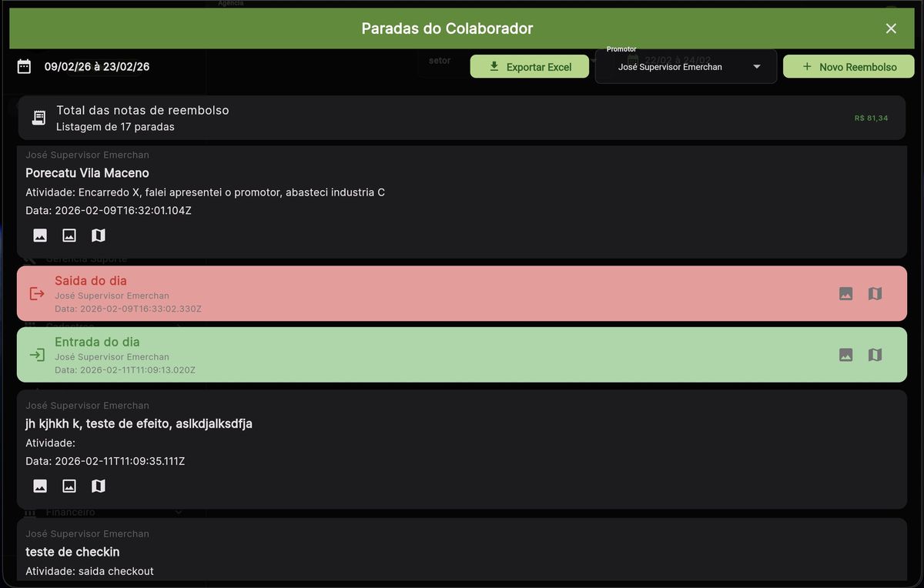Show the map for teste de efeito stop
924x588 pixels.
coord(98,486)
